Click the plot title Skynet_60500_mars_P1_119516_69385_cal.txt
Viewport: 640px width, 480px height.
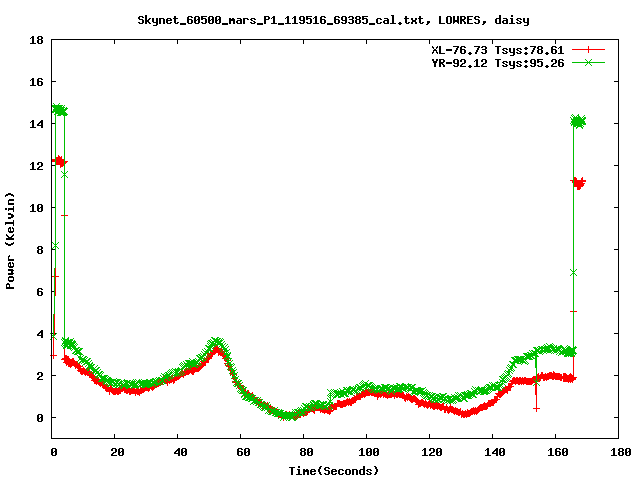click(284, 20)
